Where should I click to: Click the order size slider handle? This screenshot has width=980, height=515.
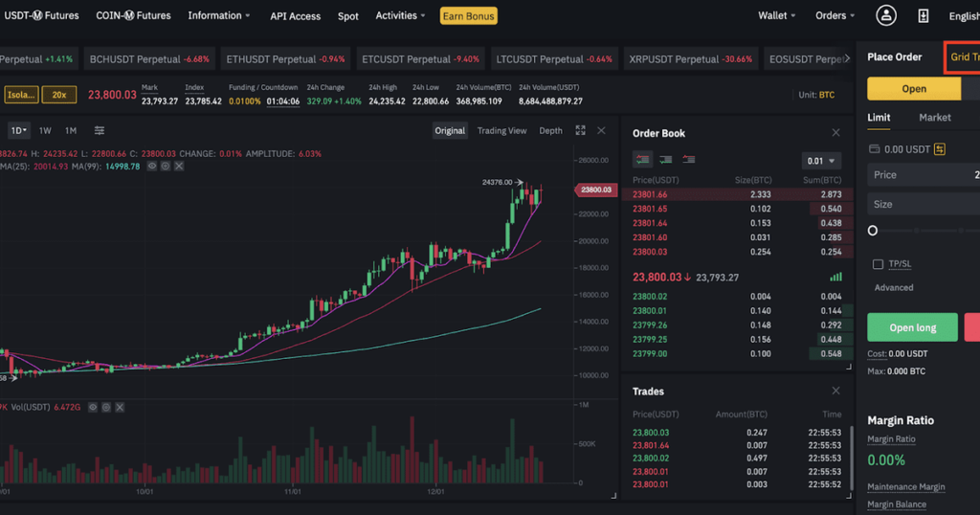873,231
